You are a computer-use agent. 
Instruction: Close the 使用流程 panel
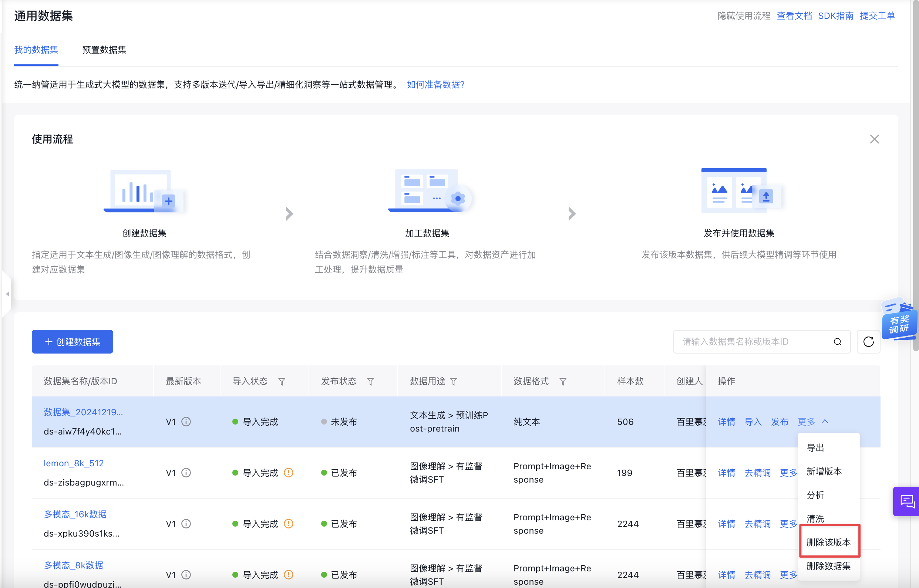click(x=874, y=139)
